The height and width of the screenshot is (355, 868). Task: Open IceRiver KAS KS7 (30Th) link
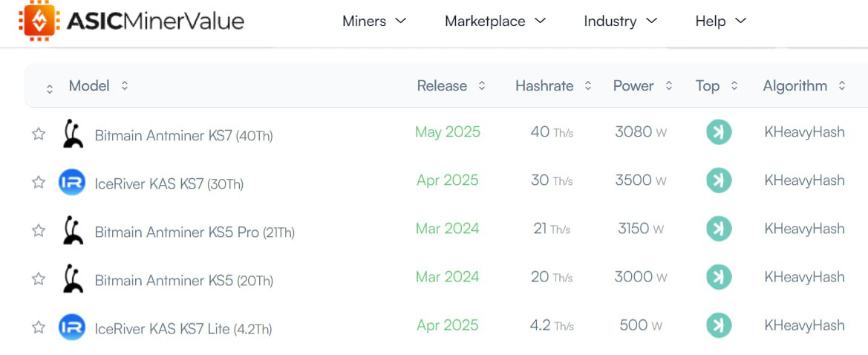click(x=169, y=183)
